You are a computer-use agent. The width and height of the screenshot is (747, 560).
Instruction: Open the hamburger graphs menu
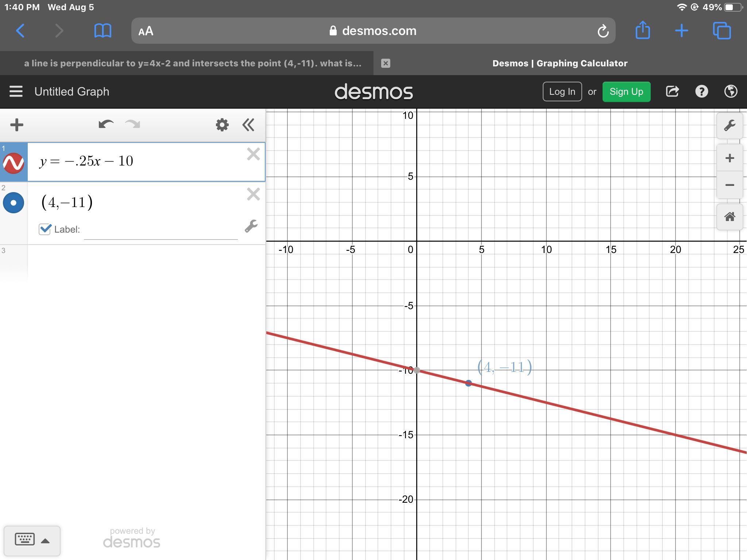(x=16, y=92)
